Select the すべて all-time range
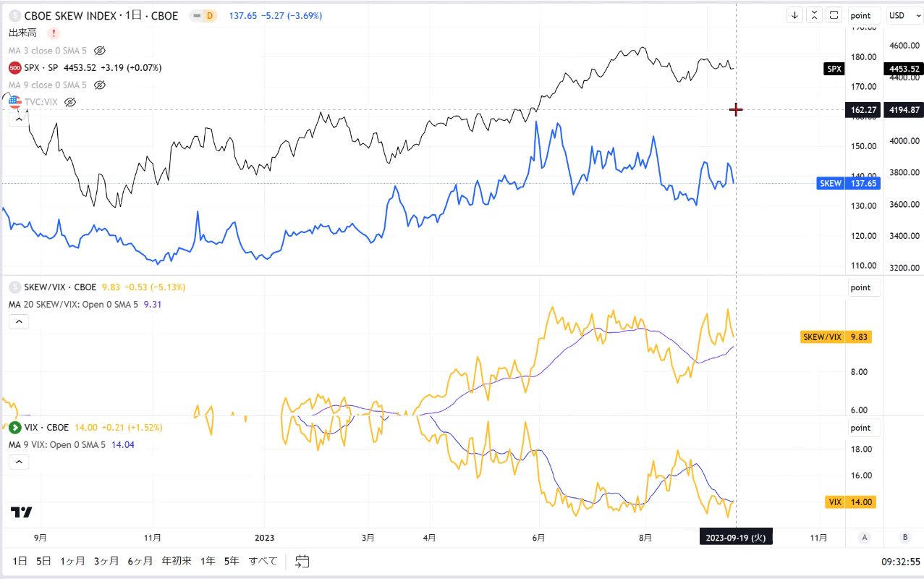 point(263,561)
